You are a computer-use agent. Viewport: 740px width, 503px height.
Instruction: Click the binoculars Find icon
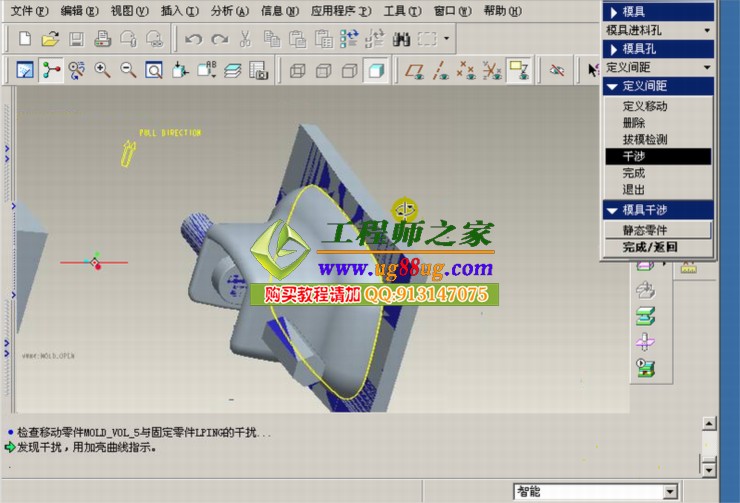point(402,40)
